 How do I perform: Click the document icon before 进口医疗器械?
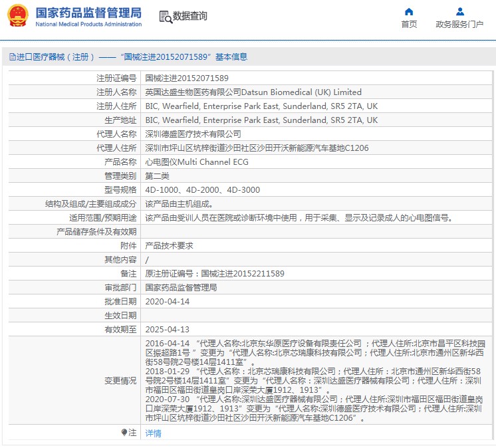(13, 57)
